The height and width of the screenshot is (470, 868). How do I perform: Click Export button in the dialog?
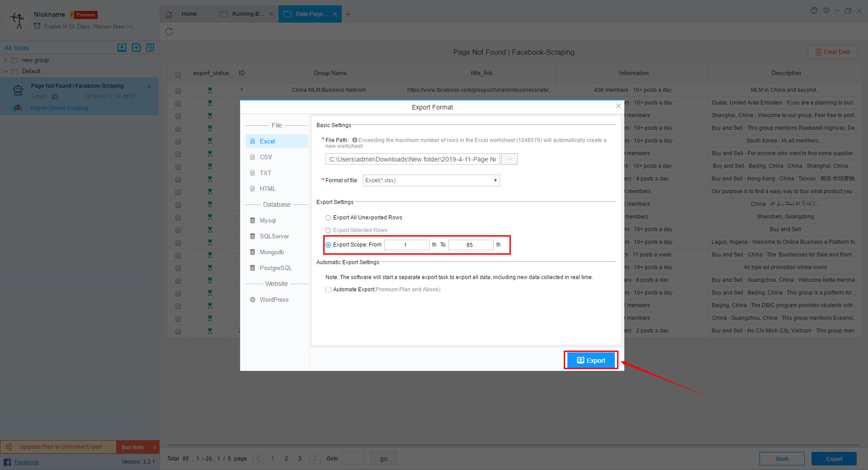[591, 361]
